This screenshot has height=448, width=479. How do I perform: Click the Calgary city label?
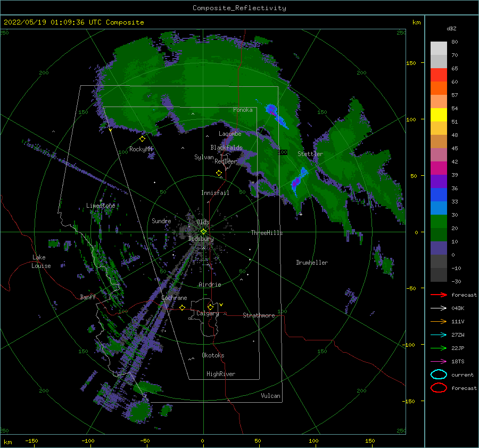pyautogui.click(x=208, y=313)
